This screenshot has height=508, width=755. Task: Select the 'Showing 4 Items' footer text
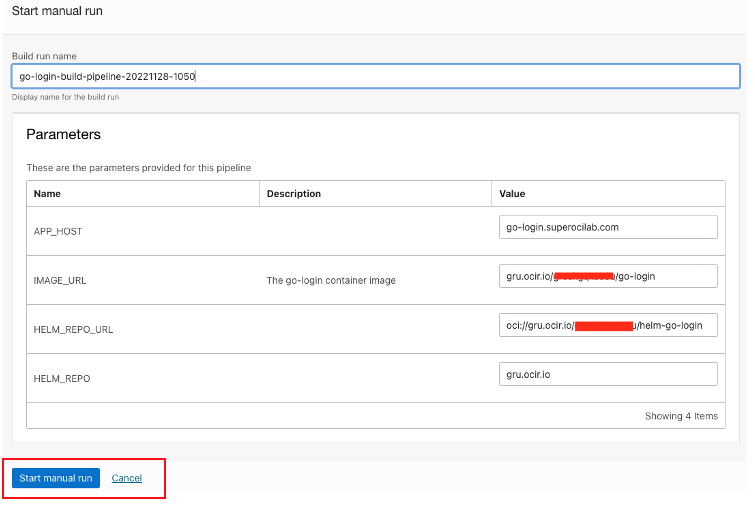tap(681, 416)
